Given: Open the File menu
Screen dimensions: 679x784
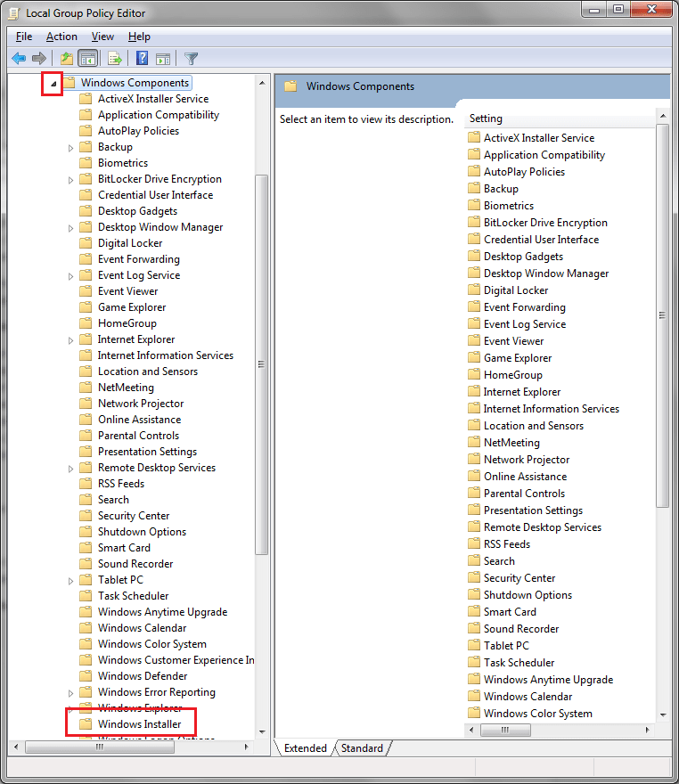Looking at the screenshot, I should point(24,37).
